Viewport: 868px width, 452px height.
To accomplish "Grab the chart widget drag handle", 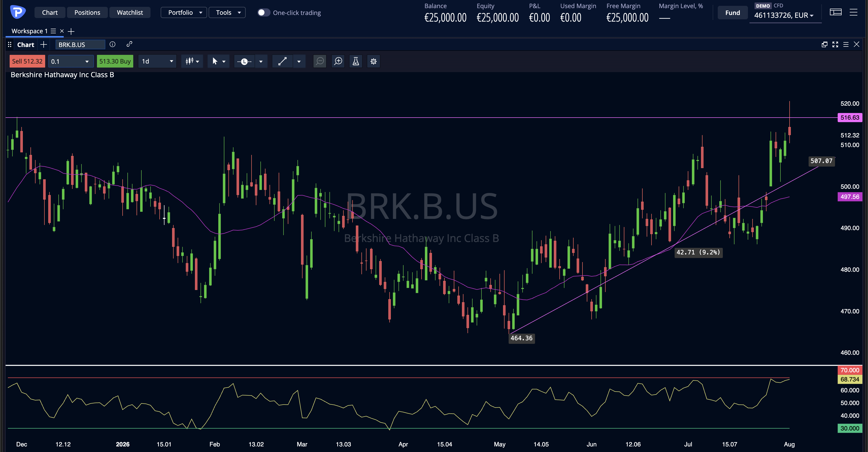I will tap(10, 44).
